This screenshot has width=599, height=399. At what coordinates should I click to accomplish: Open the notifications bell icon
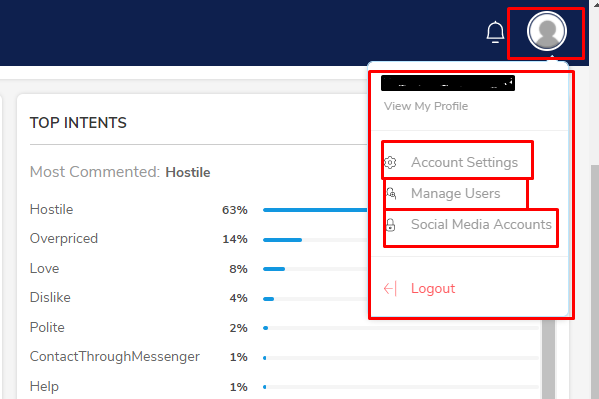495,32
